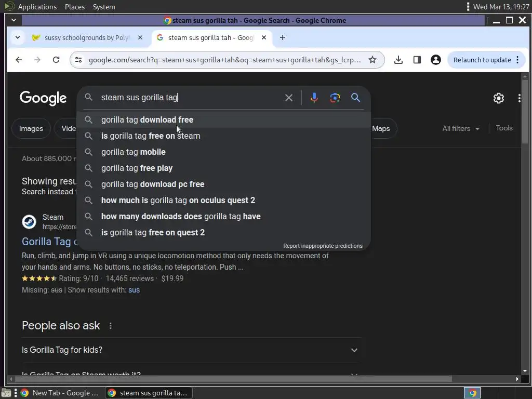The image size is (532, 399).
Task: Switch to the Maps filter tab
Action: [x=381, y=129]
